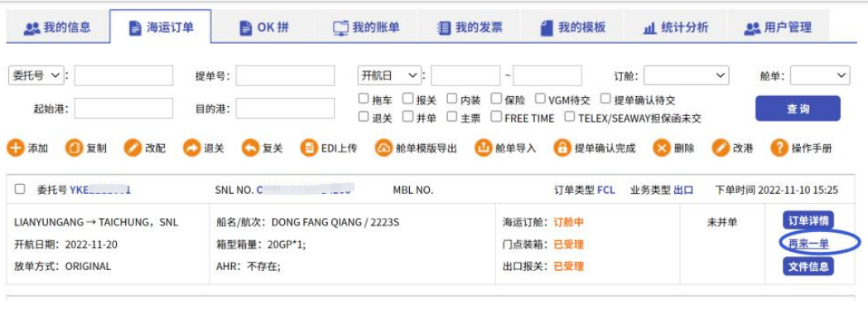Check the 保险 checkbox

[496, 99]
